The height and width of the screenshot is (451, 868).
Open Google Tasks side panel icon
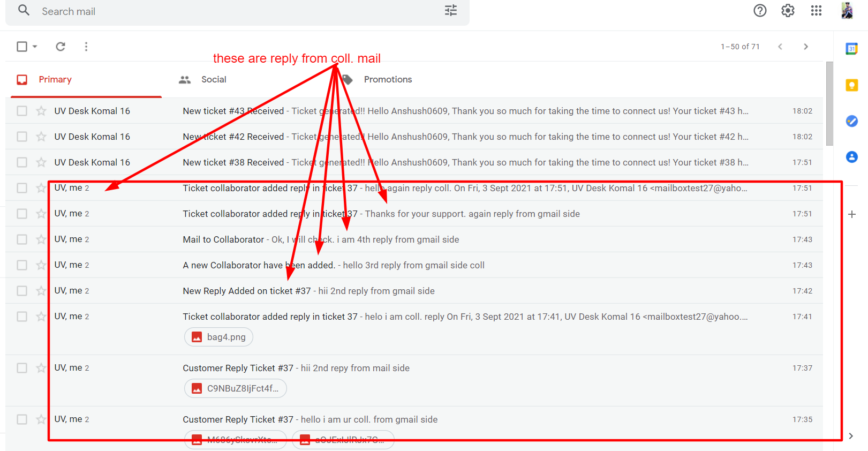coord(851,121)
